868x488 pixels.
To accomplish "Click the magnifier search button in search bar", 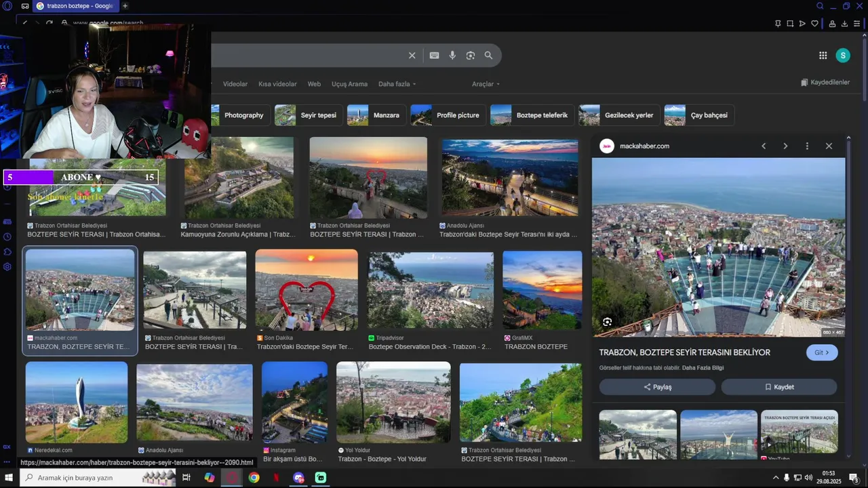I will [x=488, y=56].
